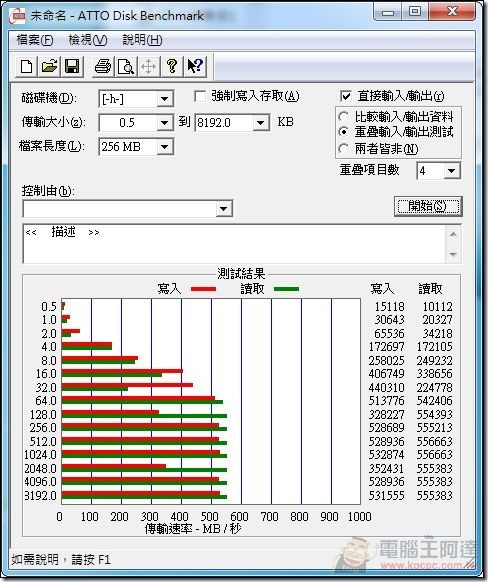Click the red 寫入 legend swatch

coord(203,289)
